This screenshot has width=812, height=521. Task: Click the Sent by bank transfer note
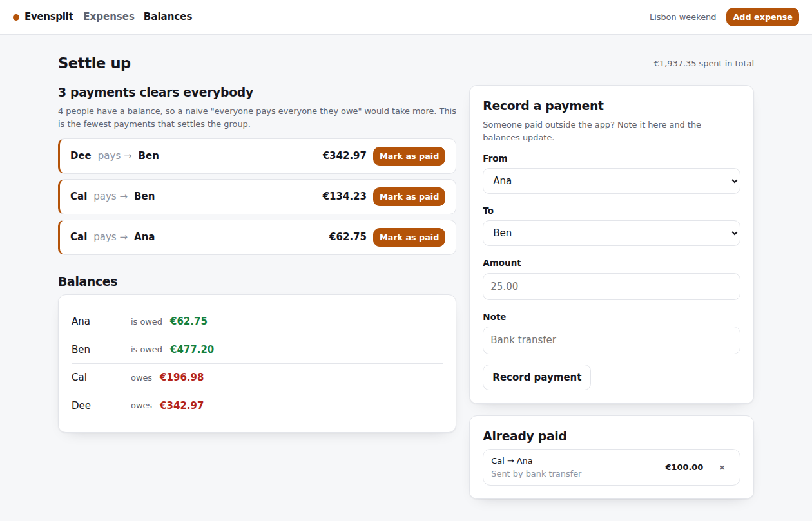[536, 474]
